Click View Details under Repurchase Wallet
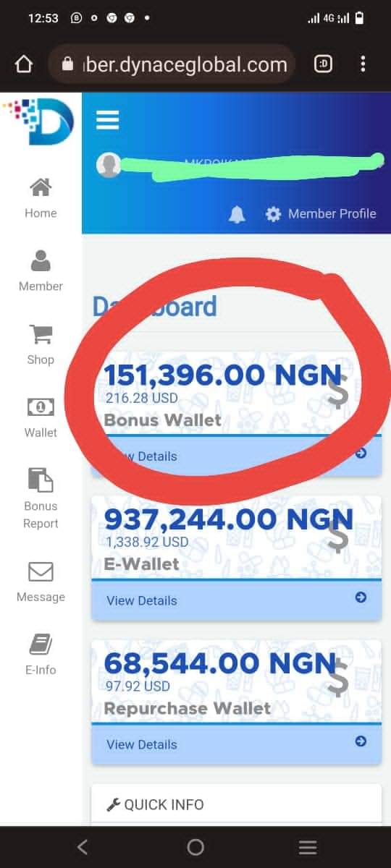Image resolution: width=391 pixels, height=868 pixels. point(141,744)
